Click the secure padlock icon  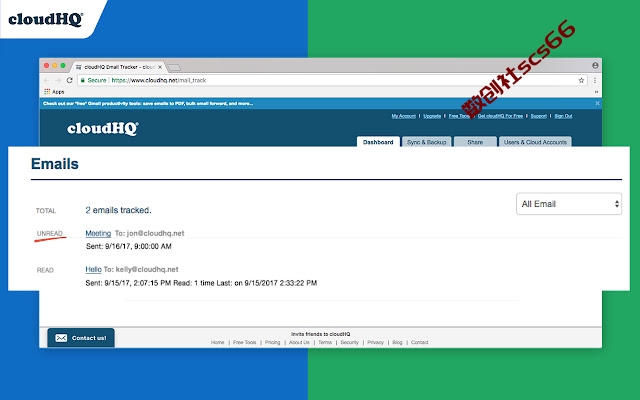(82, 80)
